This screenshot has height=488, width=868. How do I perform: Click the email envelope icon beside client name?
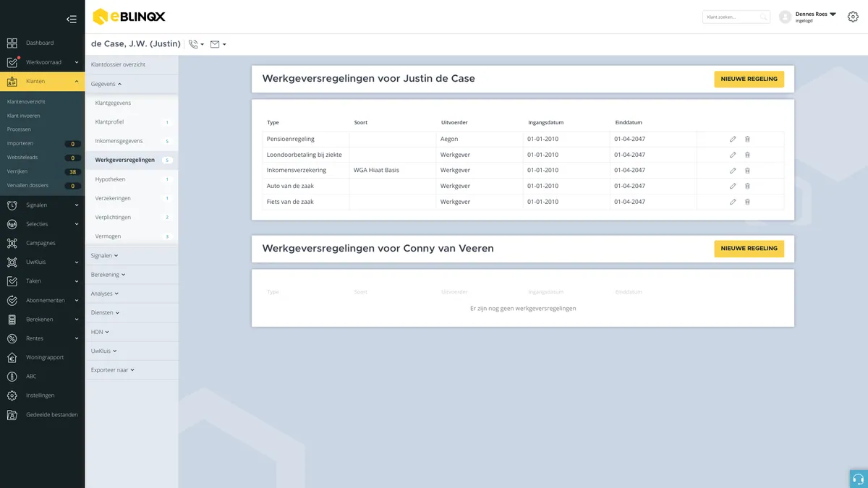point(215,44)
